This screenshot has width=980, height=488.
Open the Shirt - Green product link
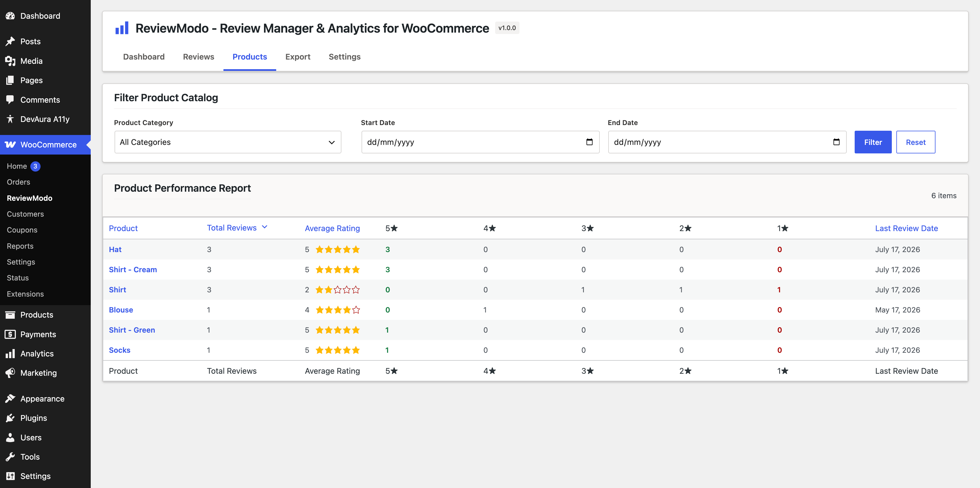click(x=132, y=330)
